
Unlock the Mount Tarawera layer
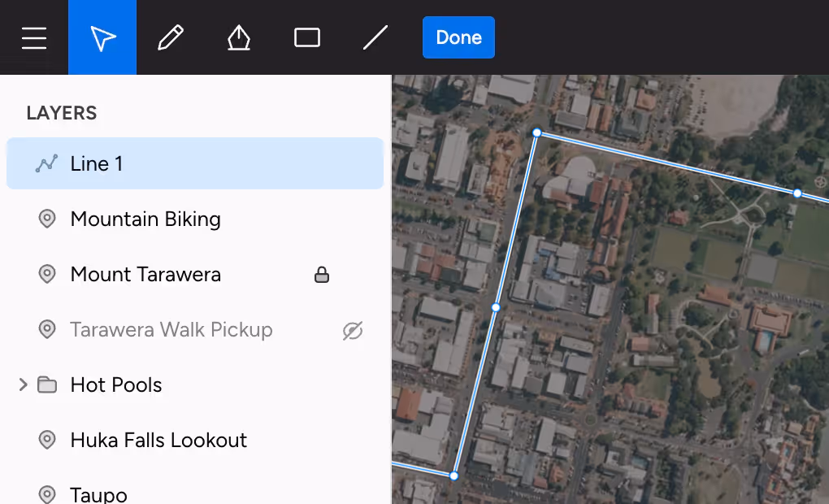(x=322, y=275)
